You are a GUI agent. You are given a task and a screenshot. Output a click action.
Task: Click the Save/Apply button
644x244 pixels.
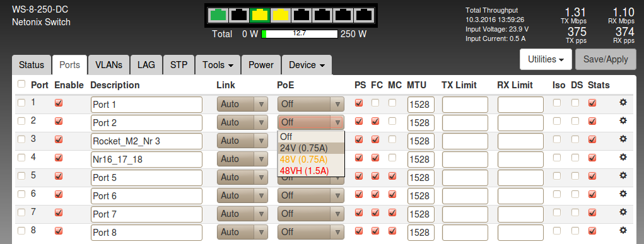pyautogui.click(x=606, y=59)
